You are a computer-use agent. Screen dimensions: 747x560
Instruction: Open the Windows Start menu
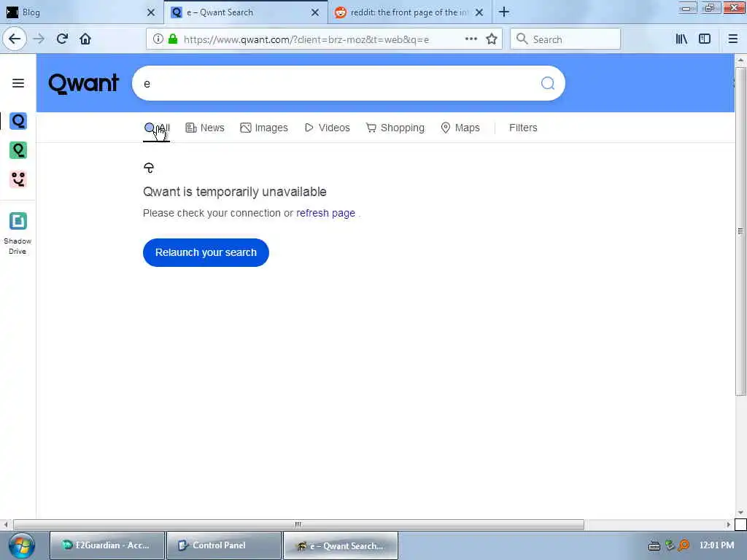[21, 545]
